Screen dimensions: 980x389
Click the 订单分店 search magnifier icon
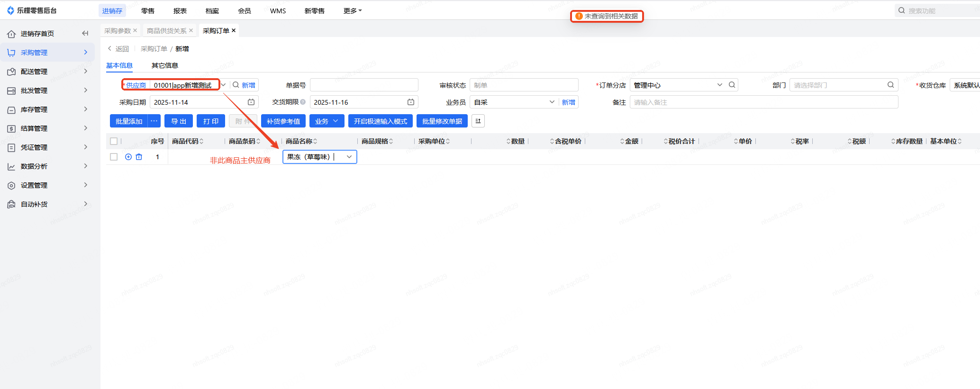(732, 85)
